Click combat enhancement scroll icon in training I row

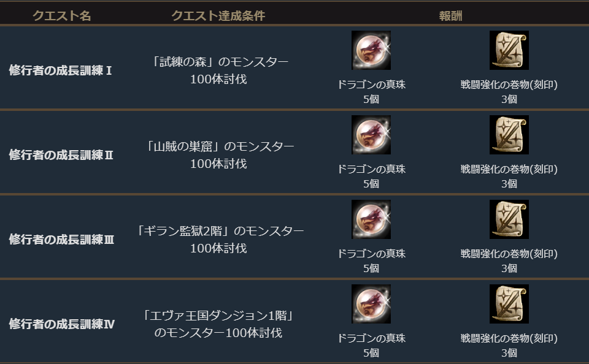coord(509,50)
